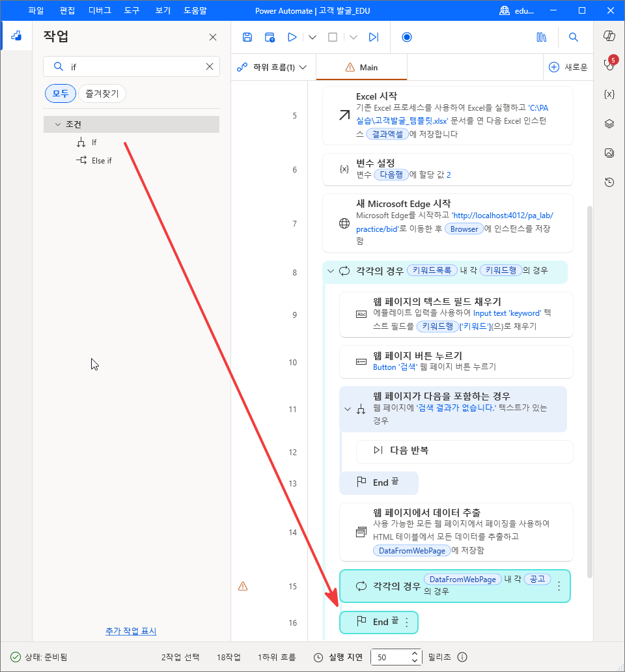Open the run options dropdown arrow
625x672 pixels.
pos(312,37)
